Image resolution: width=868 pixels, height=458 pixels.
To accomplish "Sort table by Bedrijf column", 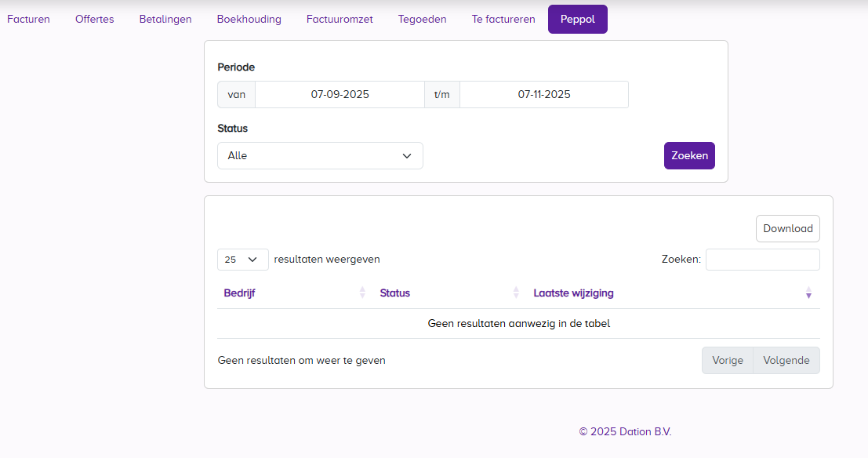I will [x=239, y=293].
